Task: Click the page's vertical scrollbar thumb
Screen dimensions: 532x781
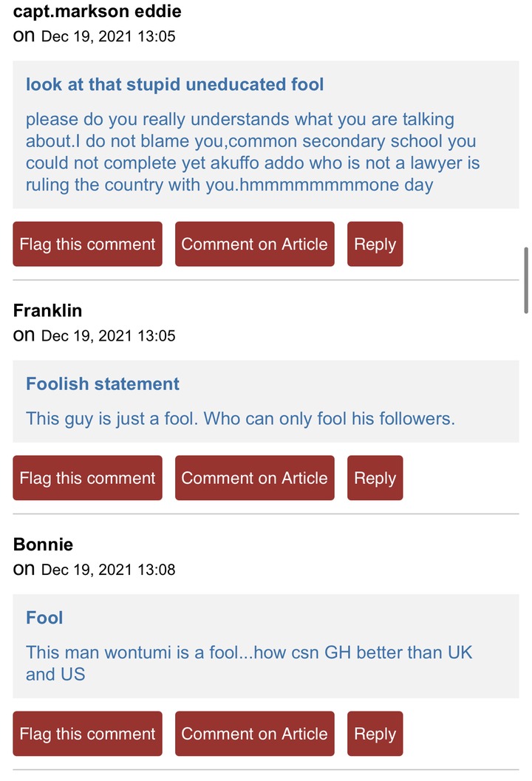Action: point(526,281)
